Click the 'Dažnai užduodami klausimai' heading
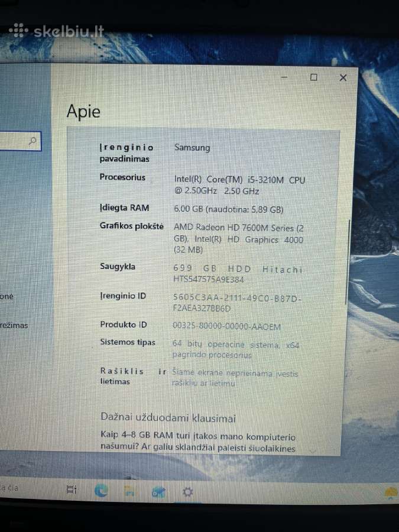Screen dimensions: 399x532 (168, 418)
